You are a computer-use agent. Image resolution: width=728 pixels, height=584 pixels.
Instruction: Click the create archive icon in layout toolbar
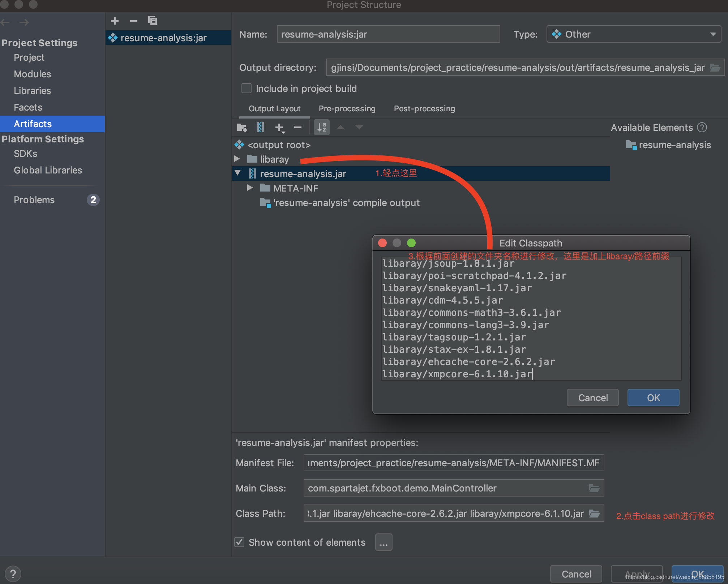260,127
